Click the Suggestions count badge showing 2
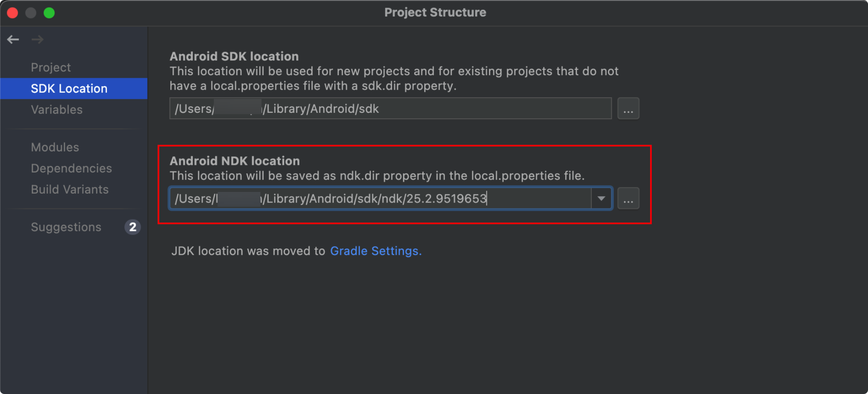 click(x=133, y=227)
